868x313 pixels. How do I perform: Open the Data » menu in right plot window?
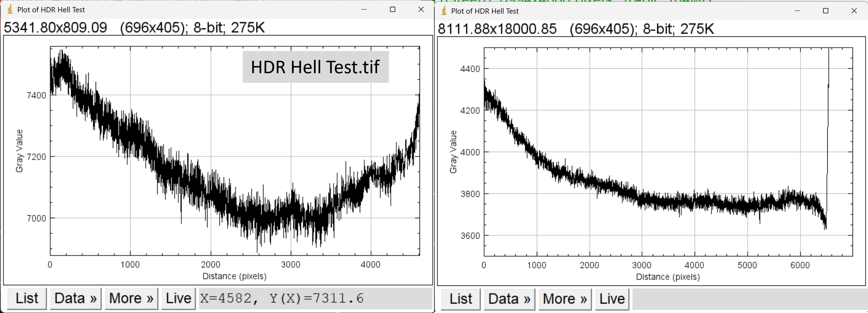pos(509,299)
